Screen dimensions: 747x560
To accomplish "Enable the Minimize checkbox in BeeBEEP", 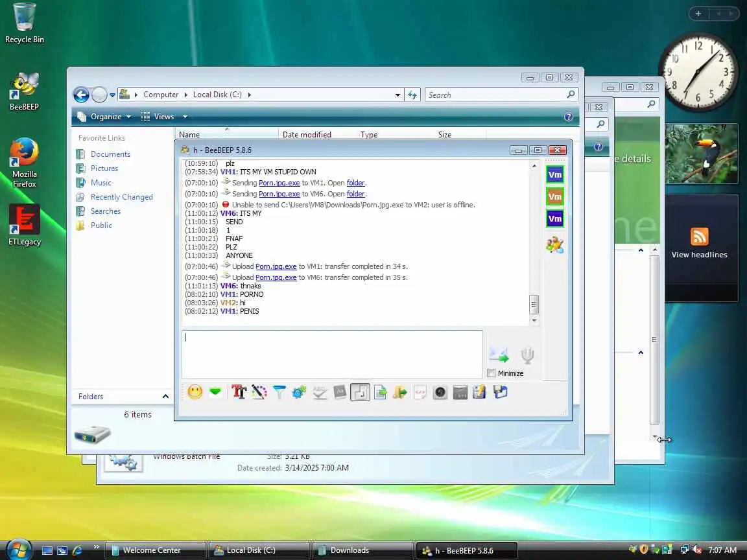I will [492, 373].
